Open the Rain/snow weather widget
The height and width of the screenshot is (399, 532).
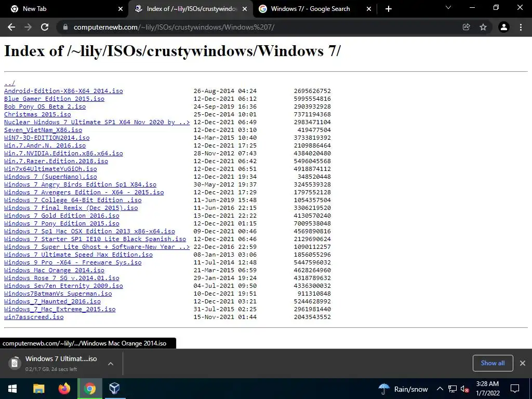pyautogui.click(x=403, y=389)
